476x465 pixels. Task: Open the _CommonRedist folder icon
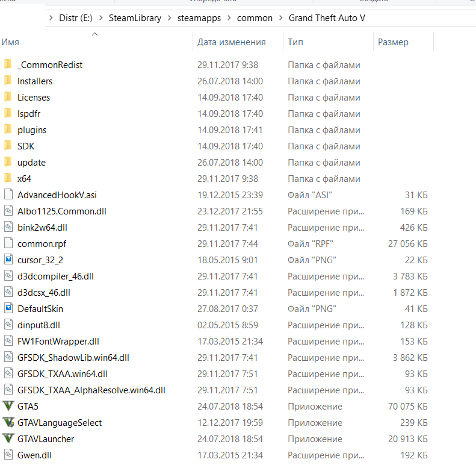(x=8, y=64)
